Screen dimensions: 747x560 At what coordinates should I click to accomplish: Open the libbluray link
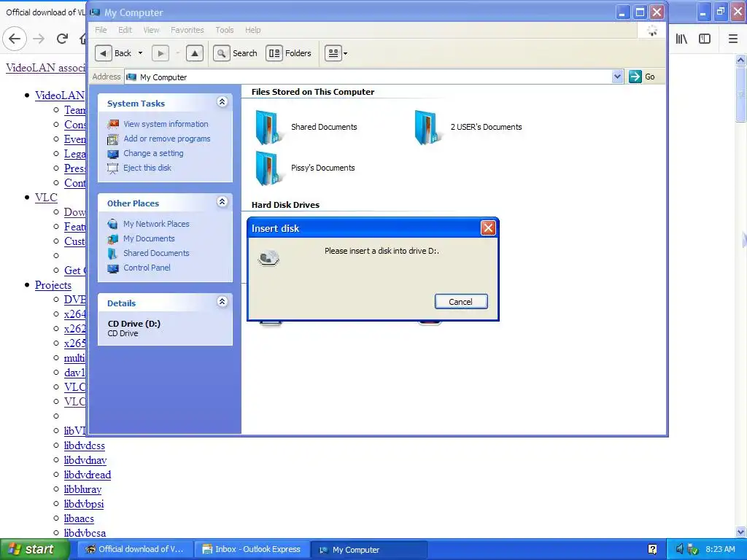(x=83, y=489)
